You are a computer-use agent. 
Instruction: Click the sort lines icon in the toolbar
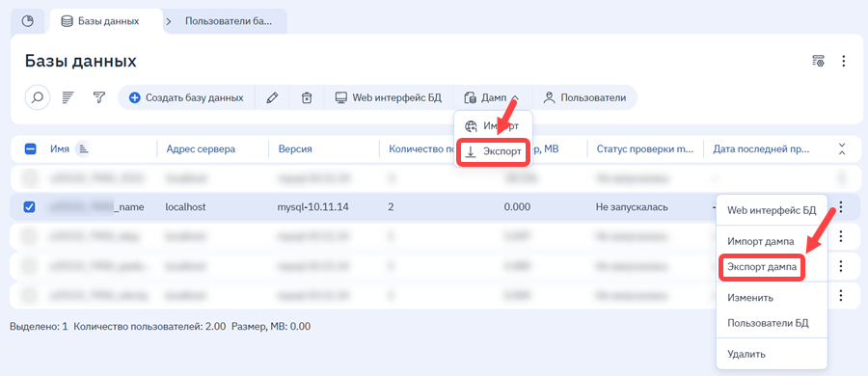(68, 98)
